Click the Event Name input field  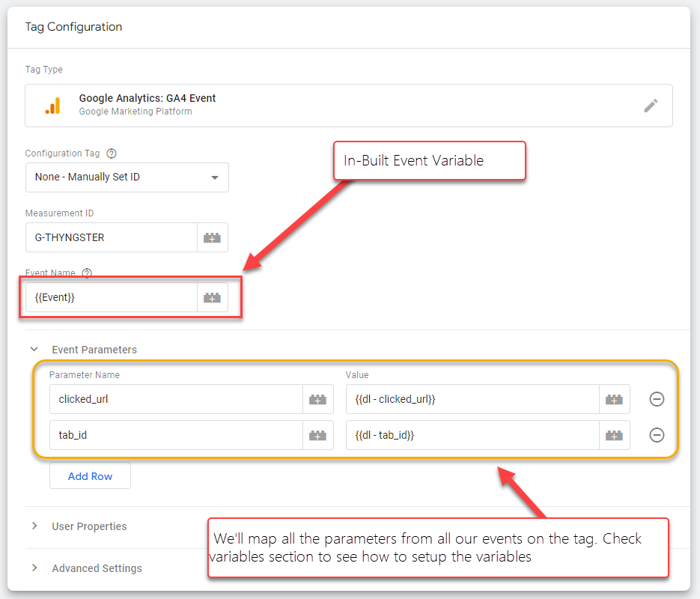coord(111,297)
